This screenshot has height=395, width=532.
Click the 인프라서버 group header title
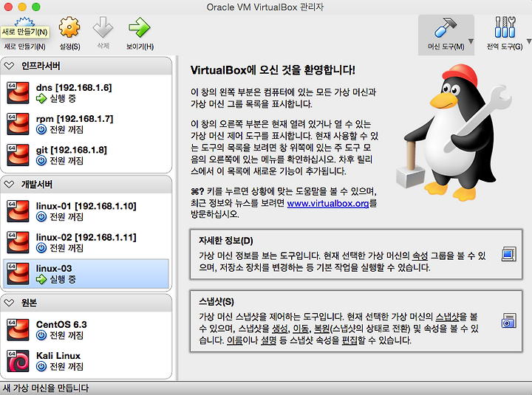coord(41,66)
